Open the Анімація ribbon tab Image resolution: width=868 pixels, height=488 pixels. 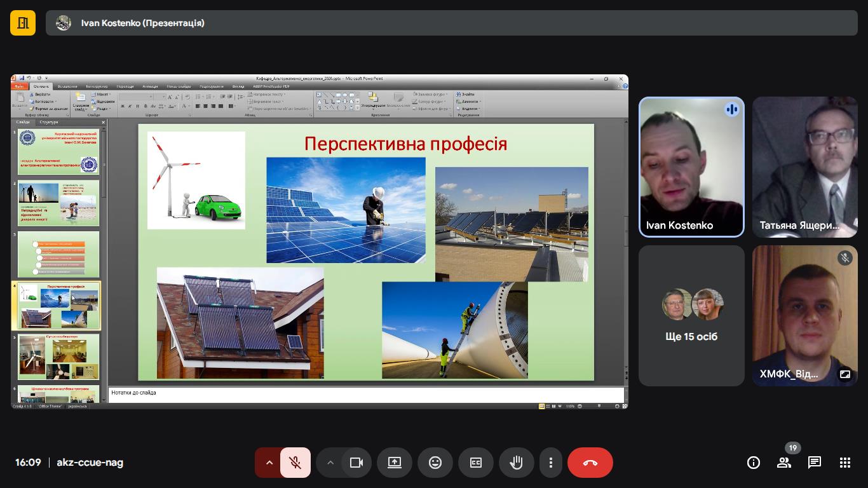tap(151, 86)
